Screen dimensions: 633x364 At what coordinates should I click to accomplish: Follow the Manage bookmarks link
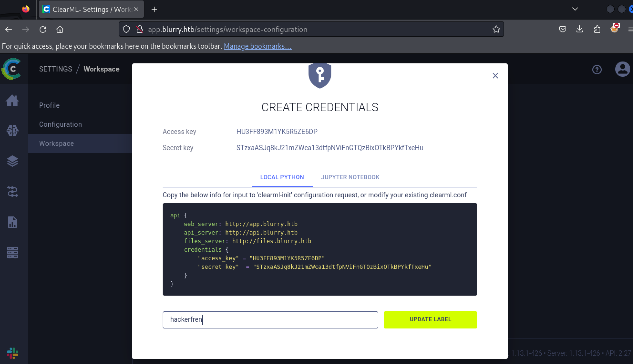(257, 46)
